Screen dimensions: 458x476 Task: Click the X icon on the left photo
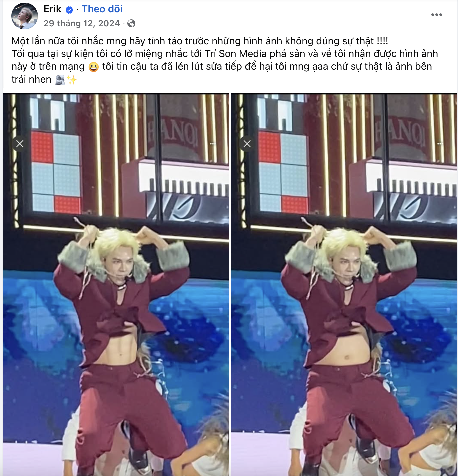click(x=20, y=144)
